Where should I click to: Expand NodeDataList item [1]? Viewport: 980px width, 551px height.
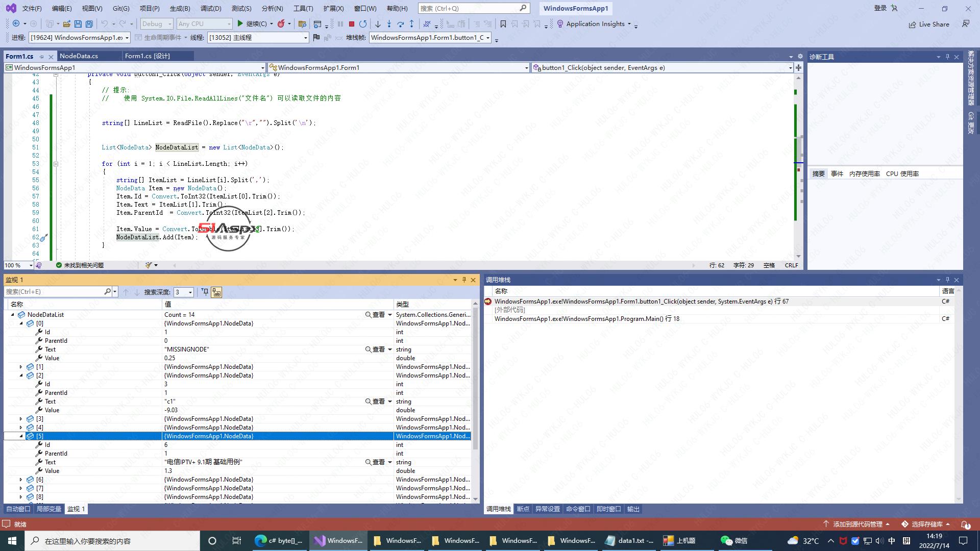(21, 367)
